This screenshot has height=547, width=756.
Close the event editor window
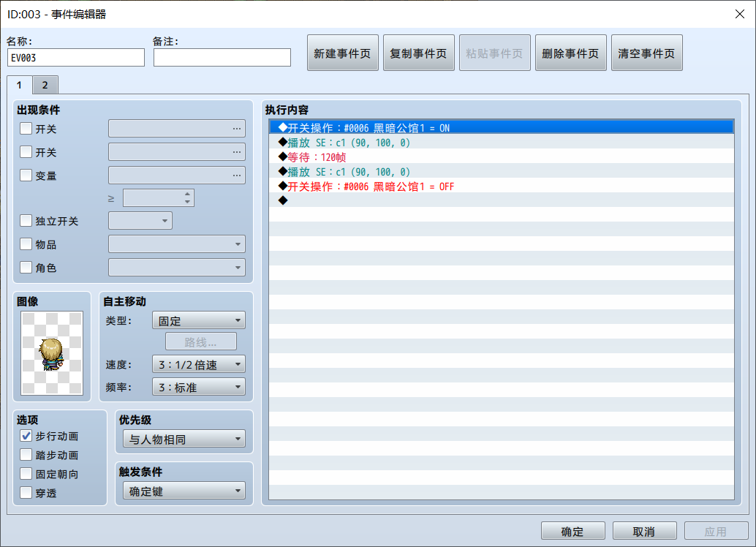740,14
